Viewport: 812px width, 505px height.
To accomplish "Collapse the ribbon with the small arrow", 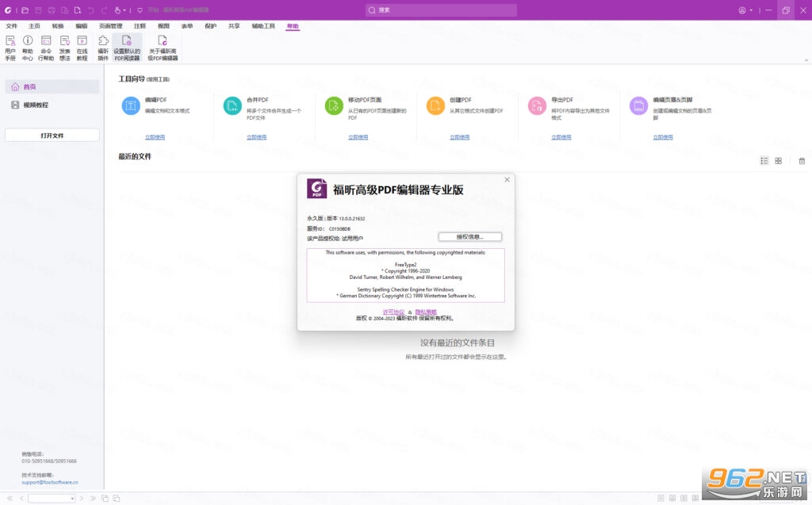I will tap(806, 60).
